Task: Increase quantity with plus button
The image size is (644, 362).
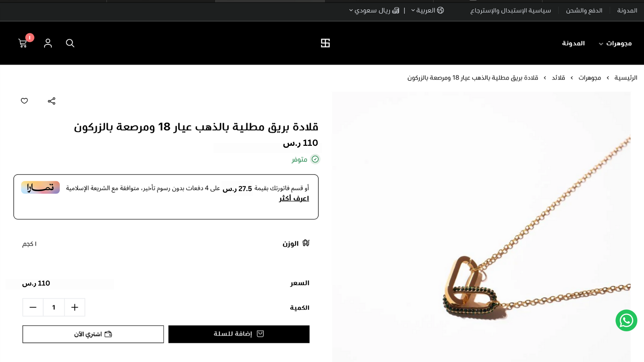Action: 75,307
